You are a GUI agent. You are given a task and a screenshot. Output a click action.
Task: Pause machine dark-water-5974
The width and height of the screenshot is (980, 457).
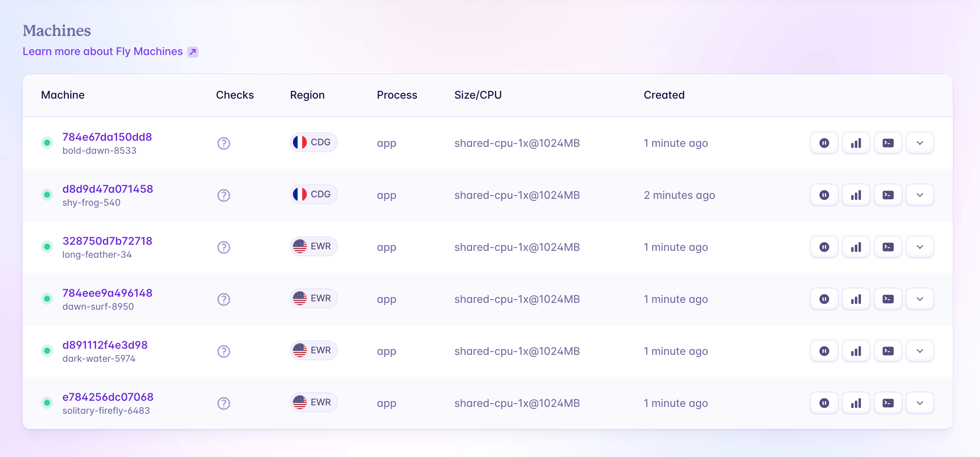(x=824, y=351)
